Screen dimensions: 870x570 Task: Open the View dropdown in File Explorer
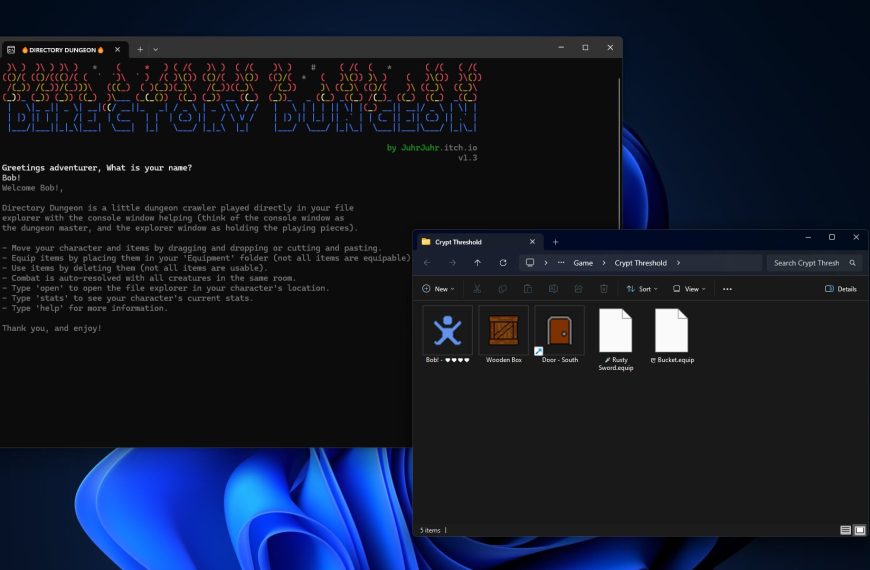689,289
